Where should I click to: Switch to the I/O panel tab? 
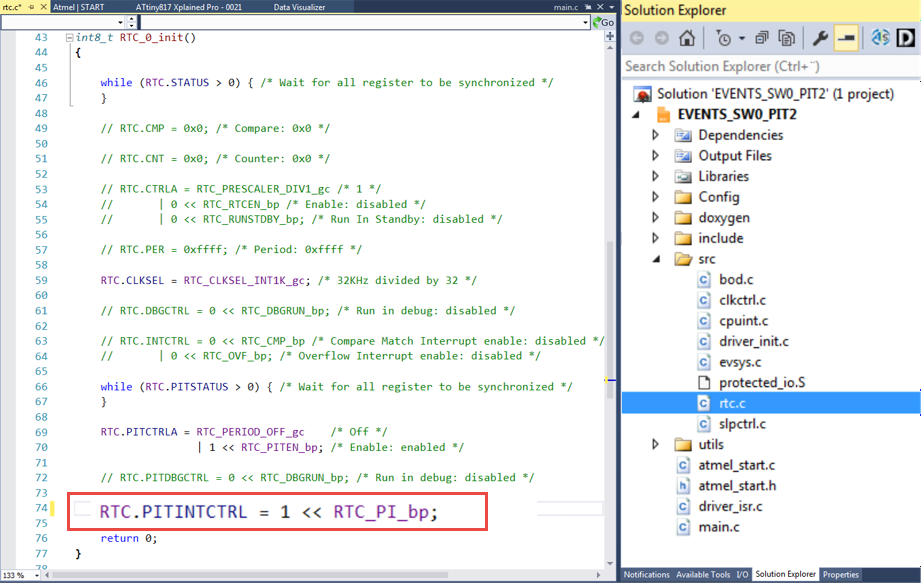[742, 575]
